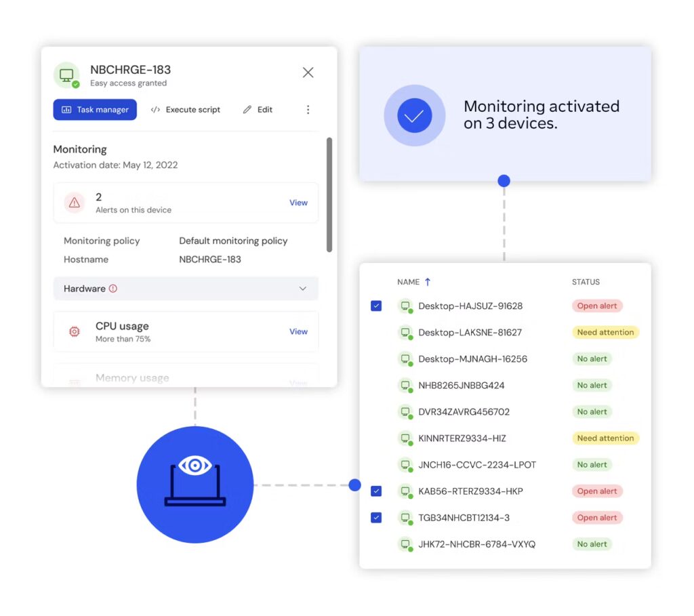
Task: Select the DVR34ZAVRG456702 device name
Action: coord(464,412)
